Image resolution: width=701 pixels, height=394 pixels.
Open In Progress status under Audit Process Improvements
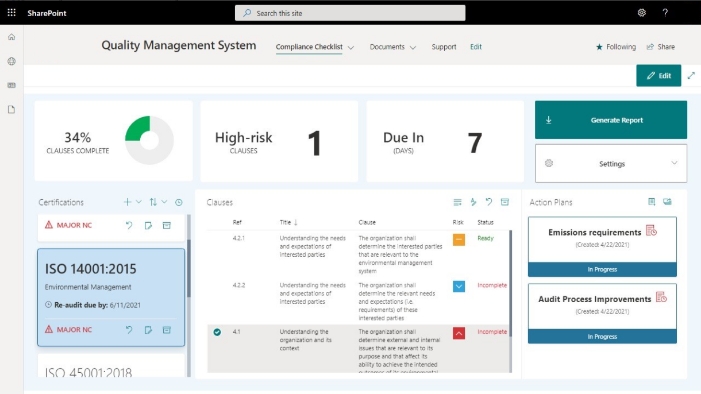coord(602,336)
